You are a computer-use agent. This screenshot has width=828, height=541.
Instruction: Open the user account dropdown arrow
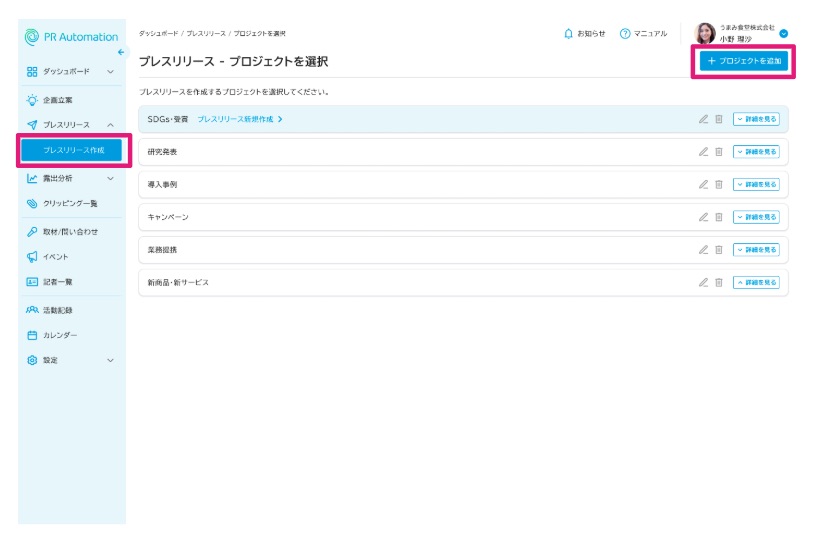pos(784,33)
